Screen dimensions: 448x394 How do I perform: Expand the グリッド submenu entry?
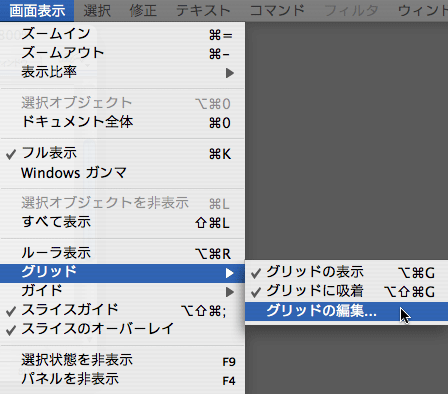[122, 273]
